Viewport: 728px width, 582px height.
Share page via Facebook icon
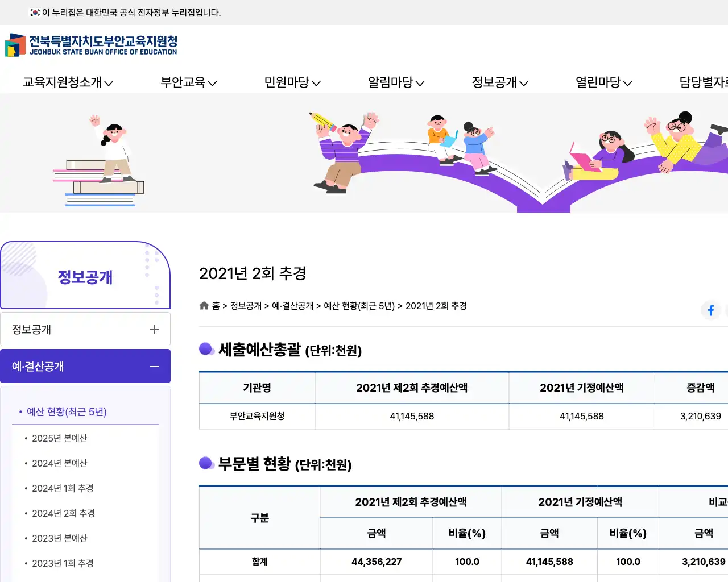(710, 310)
